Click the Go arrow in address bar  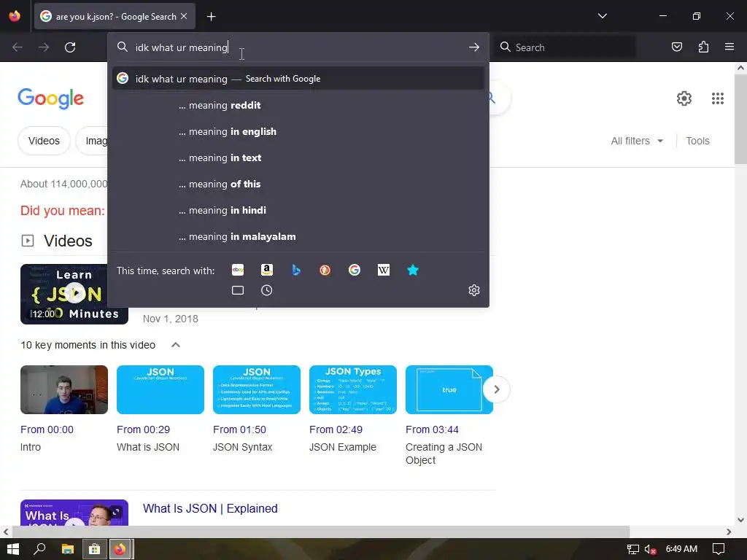click(x=474, y=47)
